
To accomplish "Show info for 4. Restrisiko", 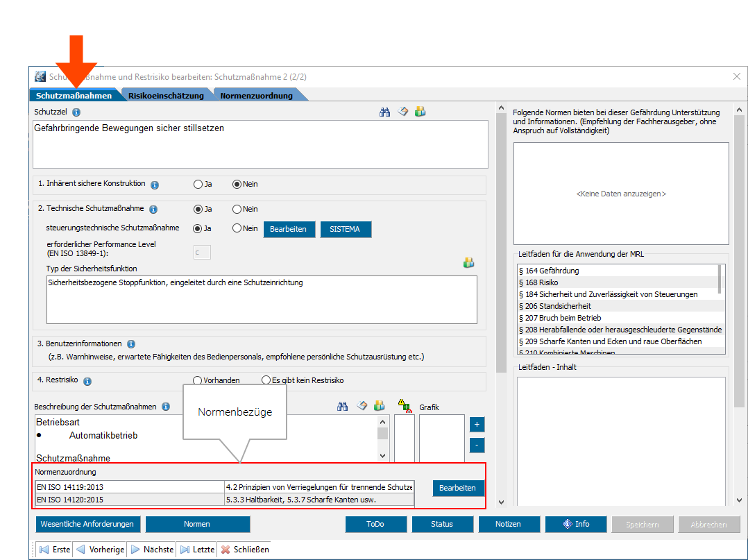I will click(87, 381).
